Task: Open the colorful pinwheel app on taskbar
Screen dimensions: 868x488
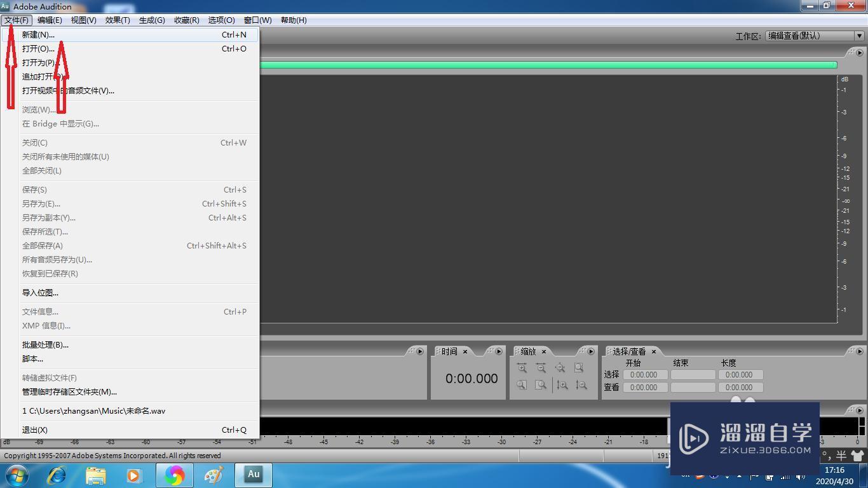Action: pyautogui.click(x=174, y=475)
